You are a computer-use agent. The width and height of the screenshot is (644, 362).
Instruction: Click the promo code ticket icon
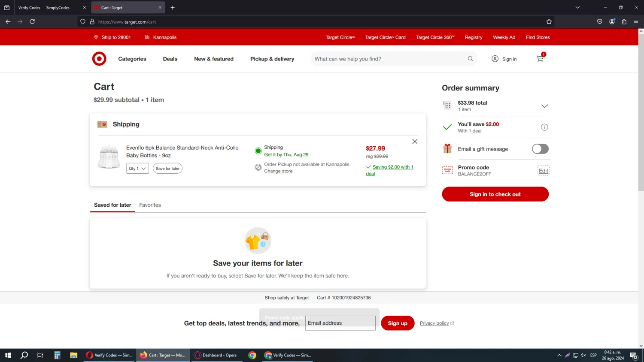pyautogui.click(x=447, y=170)
